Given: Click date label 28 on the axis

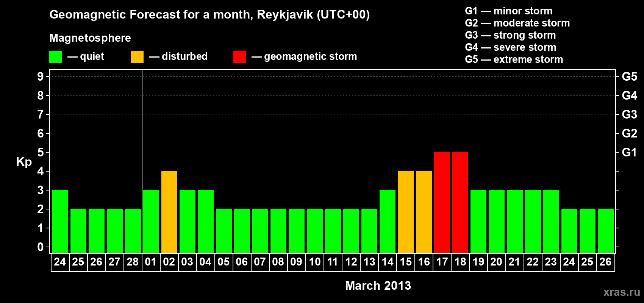Looking at the screenshot, I should 133,262.
